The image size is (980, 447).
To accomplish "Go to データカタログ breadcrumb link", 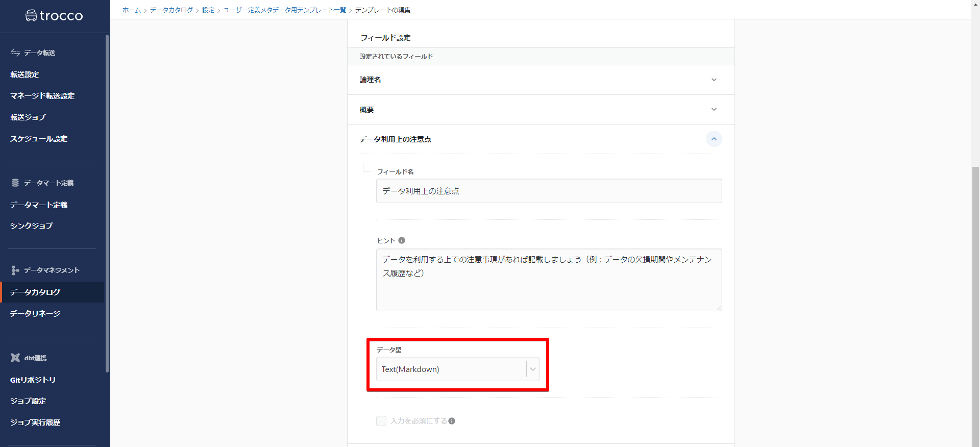I will point(171,10).
